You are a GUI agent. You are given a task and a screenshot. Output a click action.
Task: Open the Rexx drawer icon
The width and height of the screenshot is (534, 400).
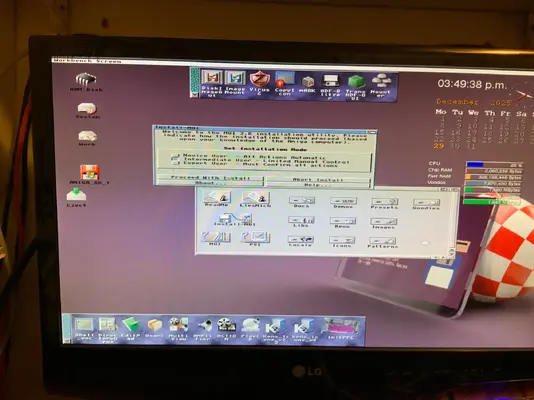point(343,223)
